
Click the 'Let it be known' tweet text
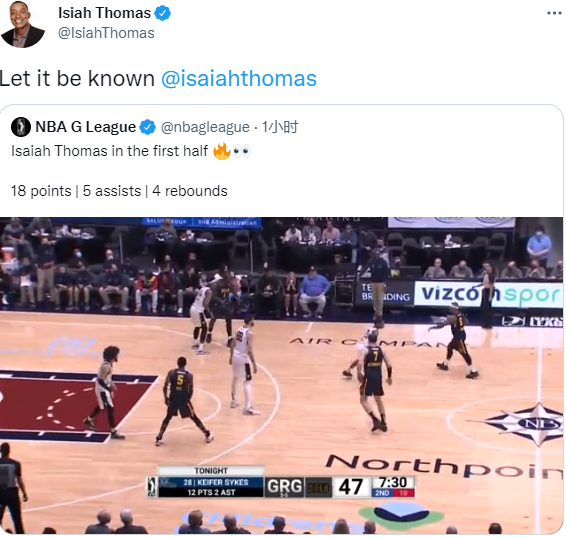[77, 78]
